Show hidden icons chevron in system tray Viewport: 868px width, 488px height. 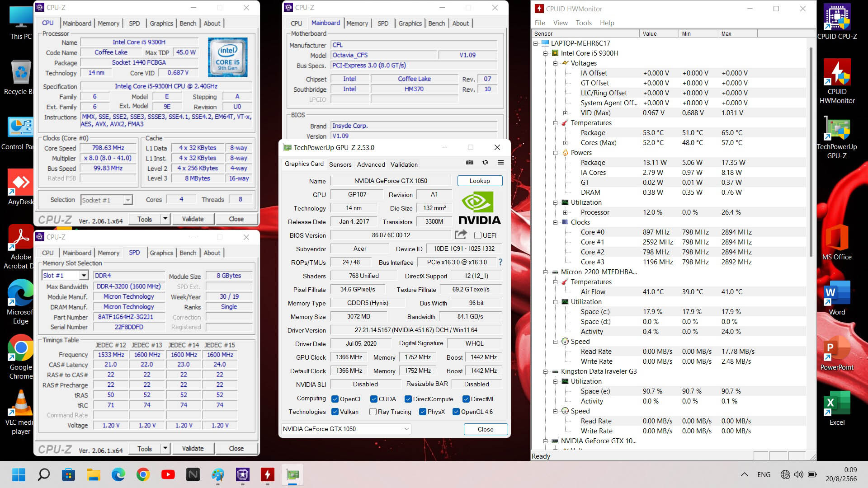744,474
